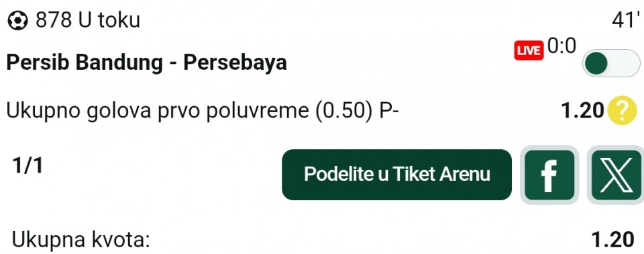
Task: Click the Ukupna kvota label
Action: point(80,241)
